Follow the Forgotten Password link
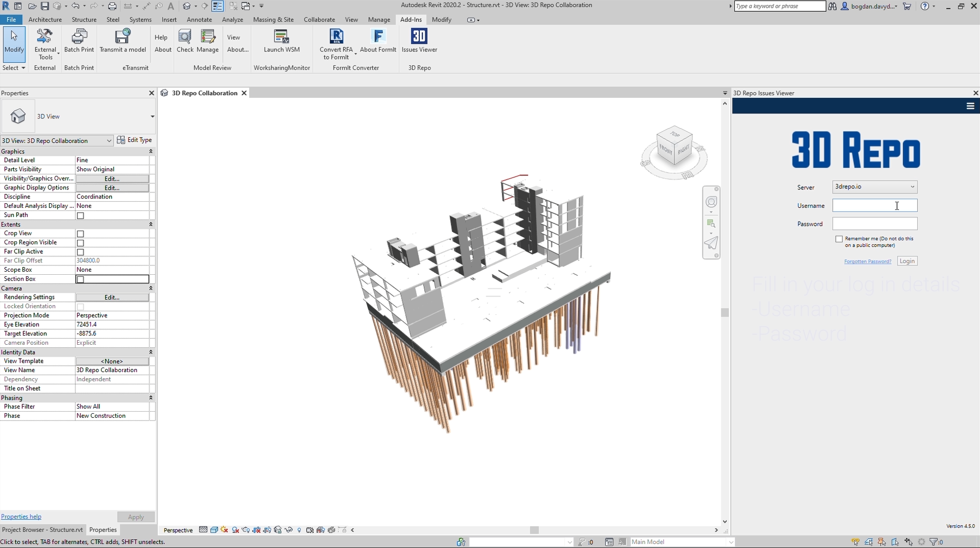Viewport: 980px width, 548px height. coord(867,261)
